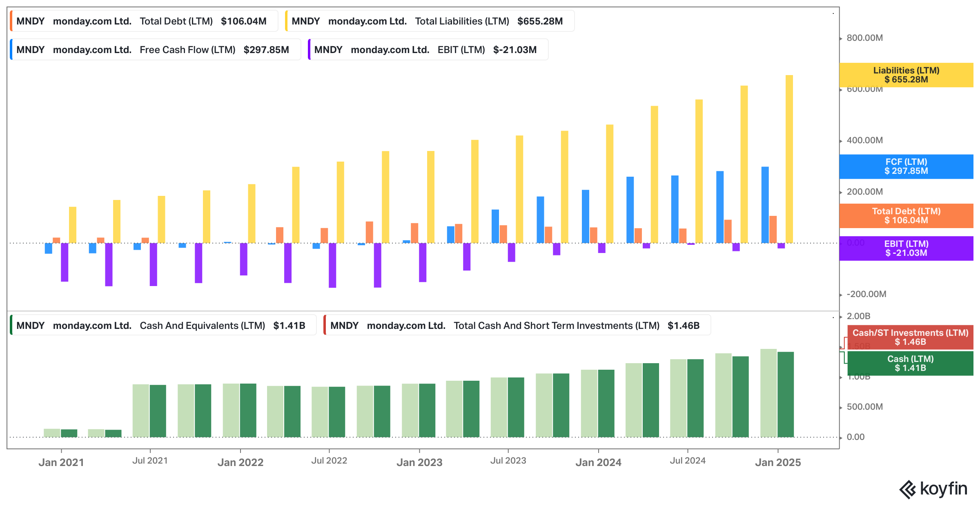Click the red Cash/ST Investments (LTM) tag

(910, 337)
